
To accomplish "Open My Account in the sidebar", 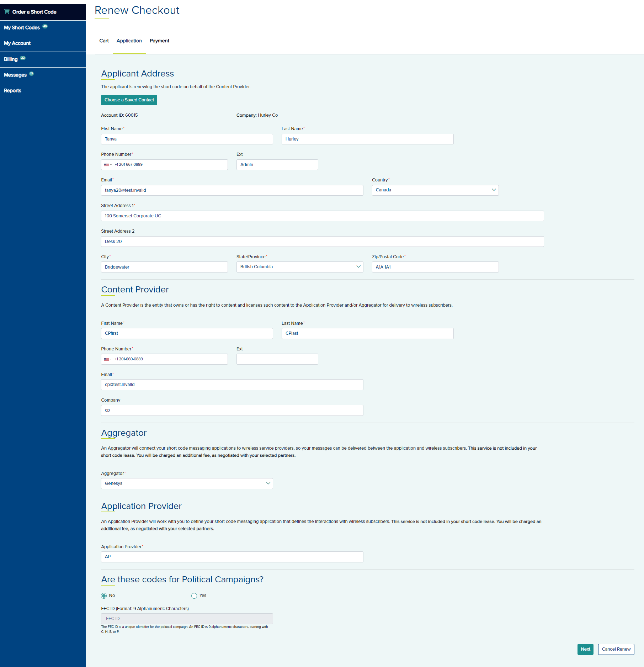I will [x=17, y=43].
